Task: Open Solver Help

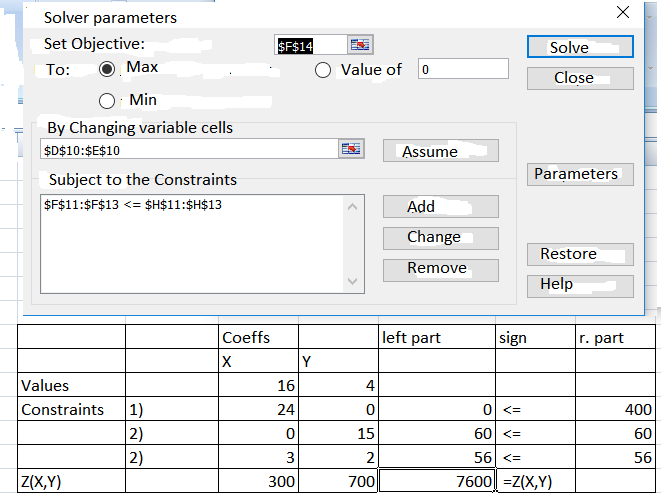Action: pyautogui.click(x=580, y=285)
